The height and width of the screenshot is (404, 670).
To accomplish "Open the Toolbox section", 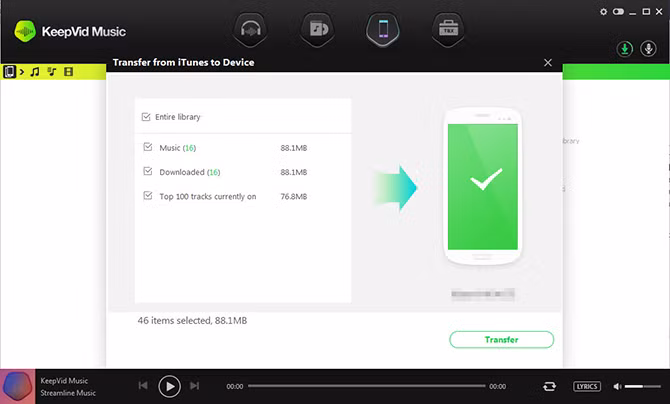I will pos(448,29).
